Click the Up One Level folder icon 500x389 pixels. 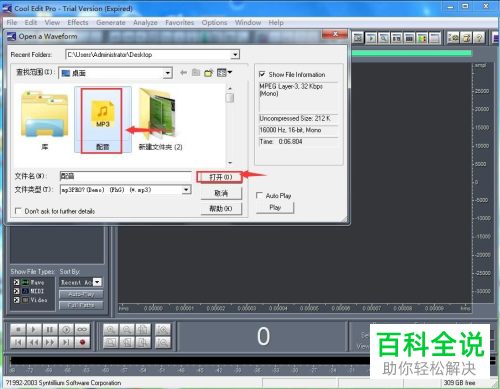(196, 72)
